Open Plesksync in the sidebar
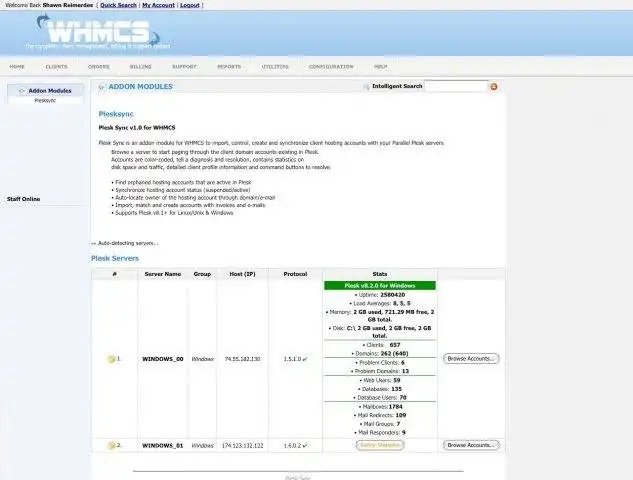Image resolution: width=633 pixels, height=480 pixels. [x=45, y=101]
